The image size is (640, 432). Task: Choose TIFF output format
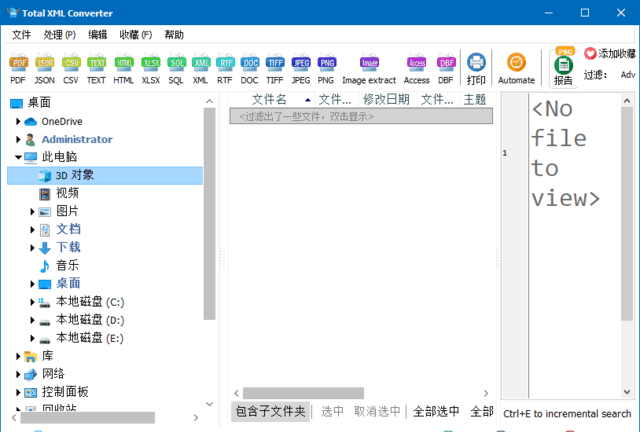point(275,68)
